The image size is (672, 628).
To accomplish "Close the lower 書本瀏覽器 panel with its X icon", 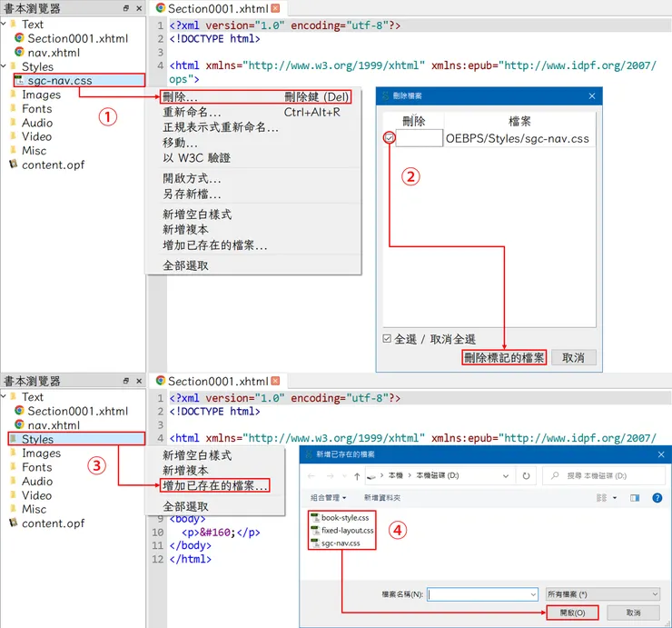I will coord(139,381).
